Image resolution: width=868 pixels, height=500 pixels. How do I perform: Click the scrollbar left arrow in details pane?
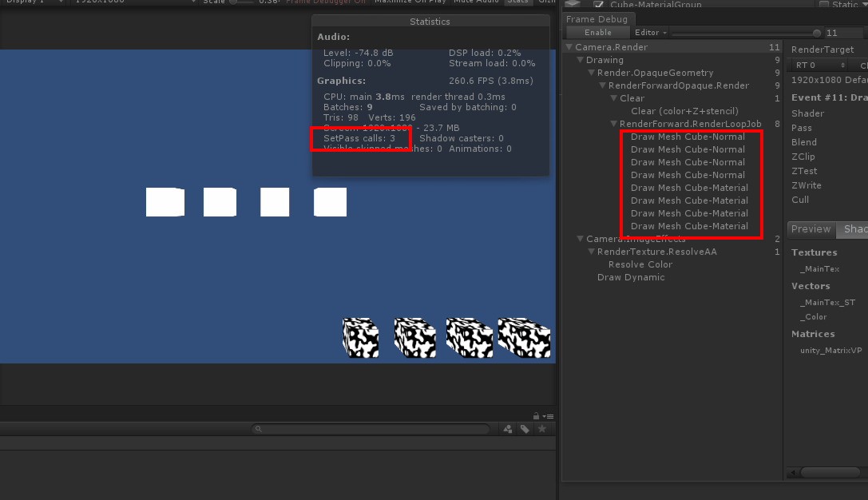[x=793, y=472]
